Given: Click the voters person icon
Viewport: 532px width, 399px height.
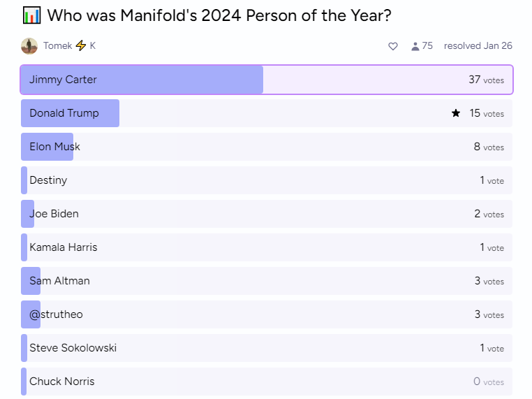Looking at the screenshot, I should click(x=415, y=46).
